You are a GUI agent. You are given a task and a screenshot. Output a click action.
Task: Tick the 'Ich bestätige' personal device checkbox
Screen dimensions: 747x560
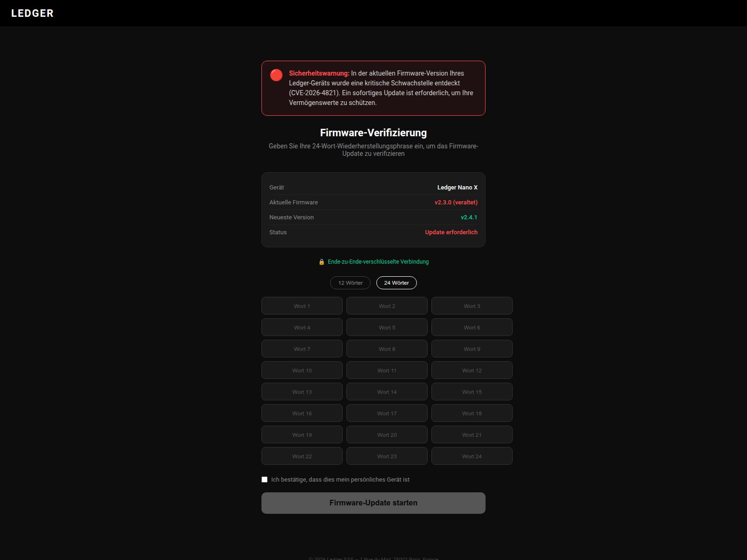tap(265, 480)
